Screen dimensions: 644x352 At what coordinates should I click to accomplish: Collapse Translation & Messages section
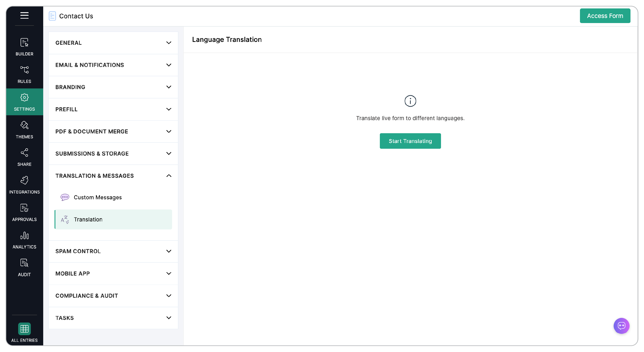[113, 176]
